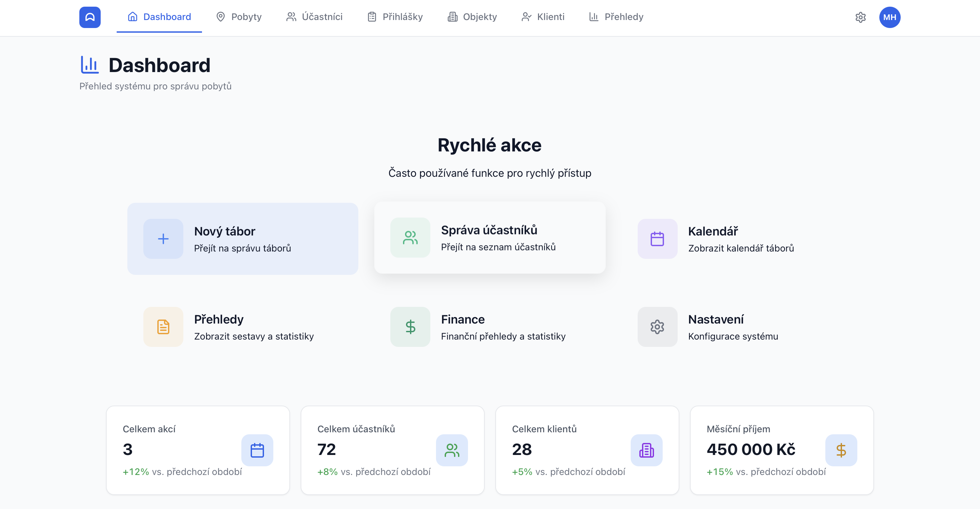Click the building icon on Celkem klientů card

[647, 450]
